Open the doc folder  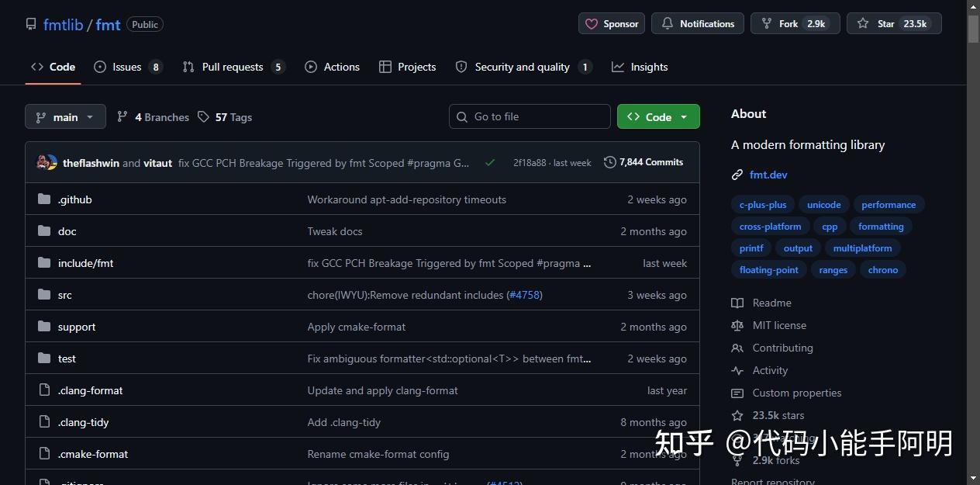pyautogui.click(x=67, y=231)
